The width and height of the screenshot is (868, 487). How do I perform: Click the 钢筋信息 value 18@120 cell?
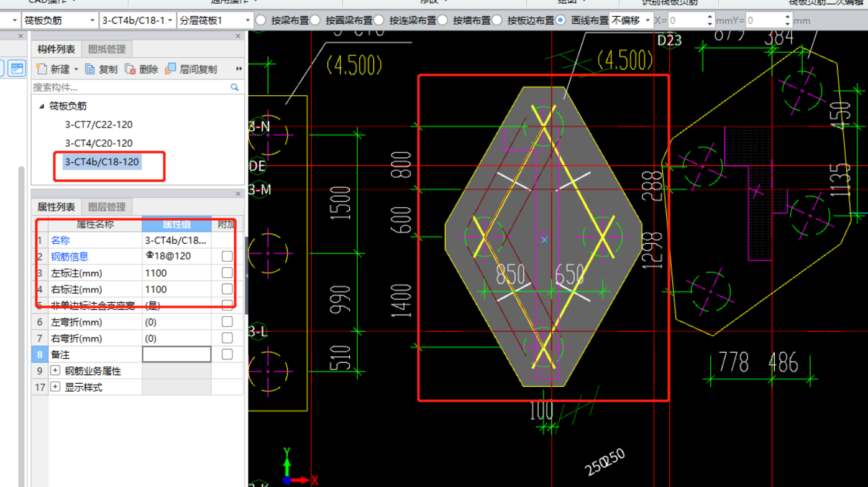tap(177, 256)
